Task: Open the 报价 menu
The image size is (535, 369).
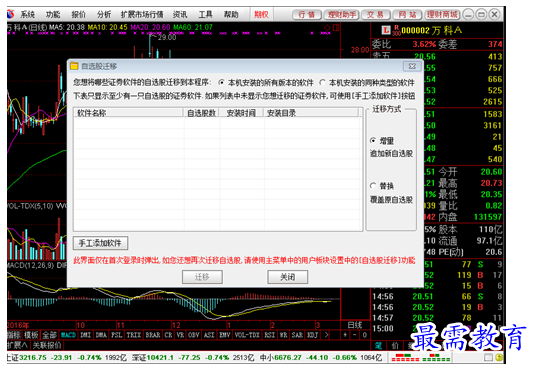Action: 78,14
